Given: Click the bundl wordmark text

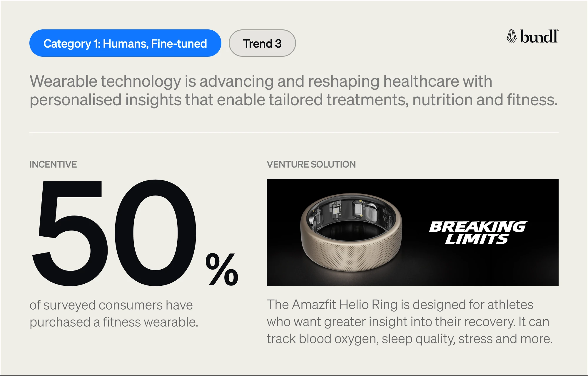Looking at the screenshot, I should 539,36.
